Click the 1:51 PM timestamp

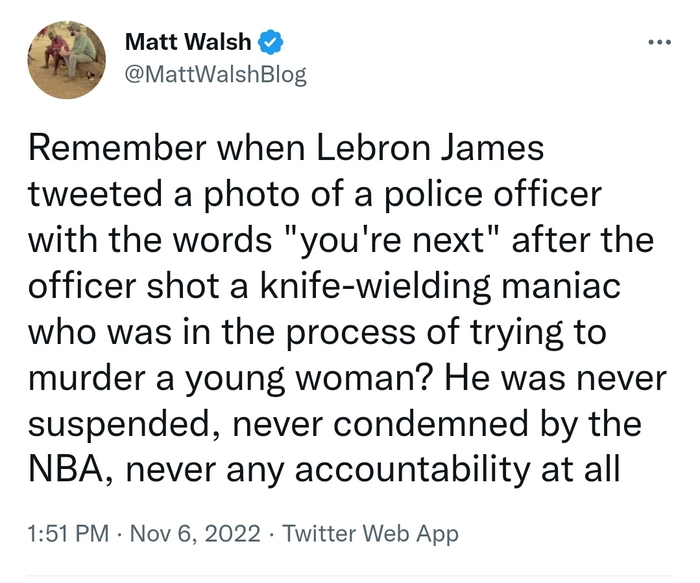[68, 533]
